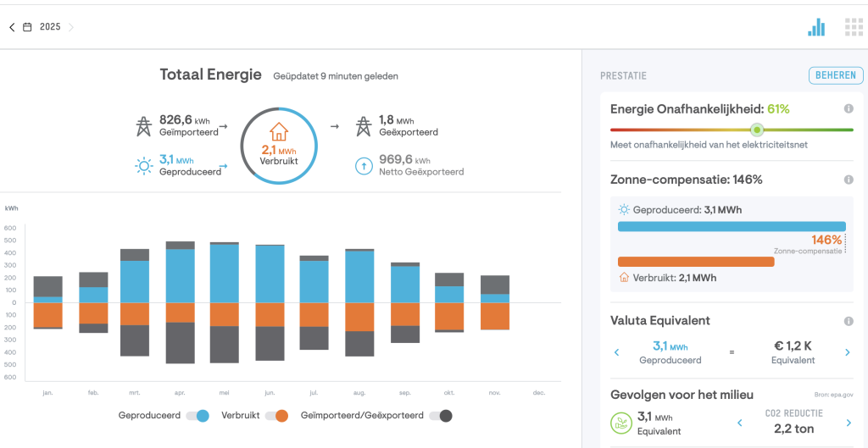Switch to grid view icon

854,27
